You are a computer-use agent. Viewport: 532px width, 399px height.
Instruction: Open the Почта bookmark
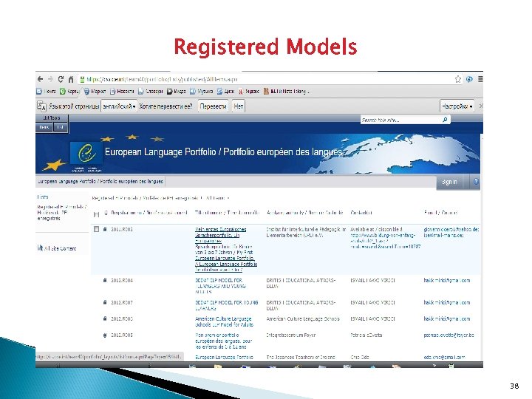point(46,92)
